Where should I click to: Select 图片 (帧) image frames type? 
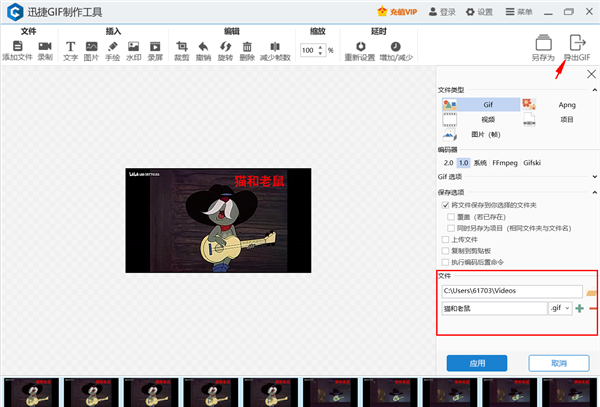click(481, 134)
